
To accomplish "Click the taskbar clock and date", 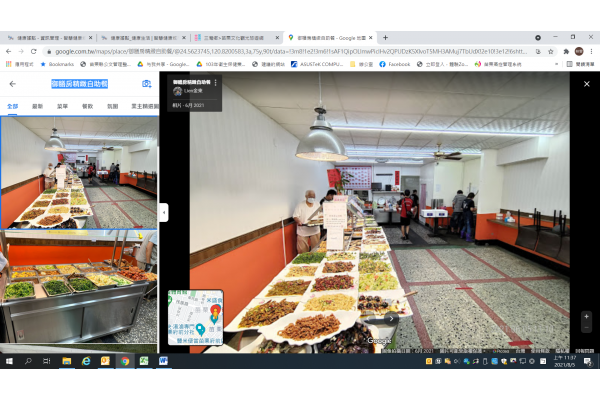I will click(x=564, y=361).
